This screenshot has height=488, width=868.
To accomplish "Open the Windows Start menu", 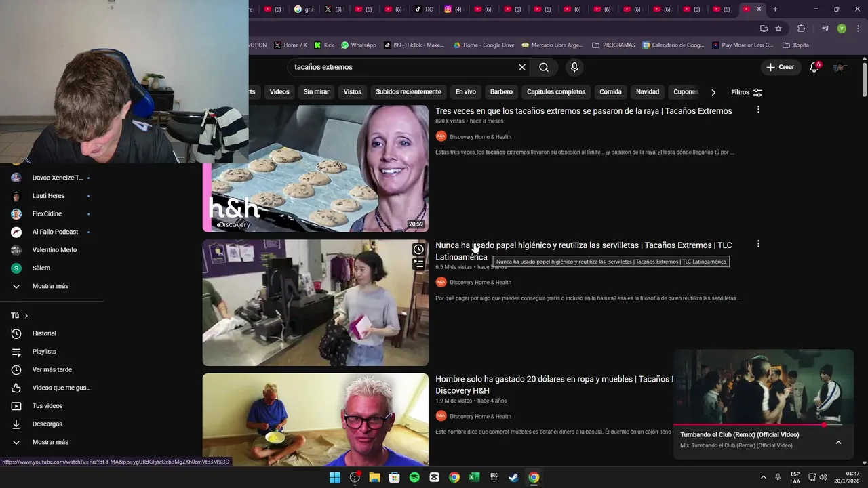I will pos(334,477).
